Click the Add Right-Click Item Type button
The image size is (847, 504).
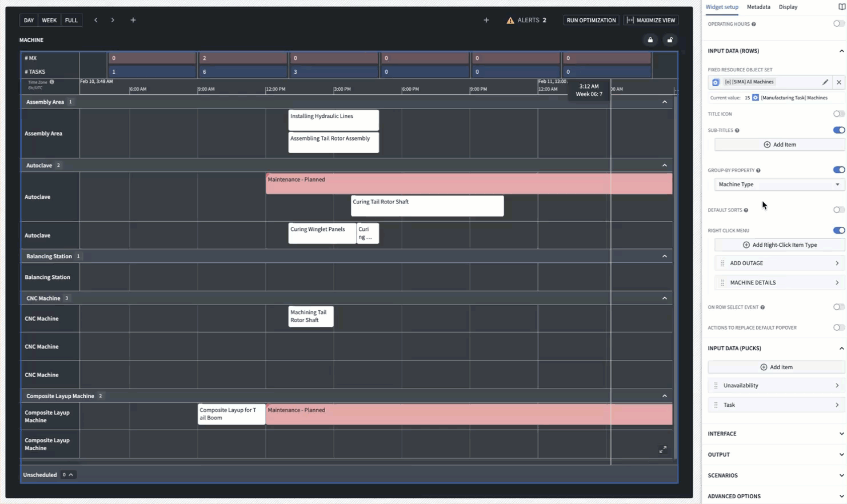780,245
